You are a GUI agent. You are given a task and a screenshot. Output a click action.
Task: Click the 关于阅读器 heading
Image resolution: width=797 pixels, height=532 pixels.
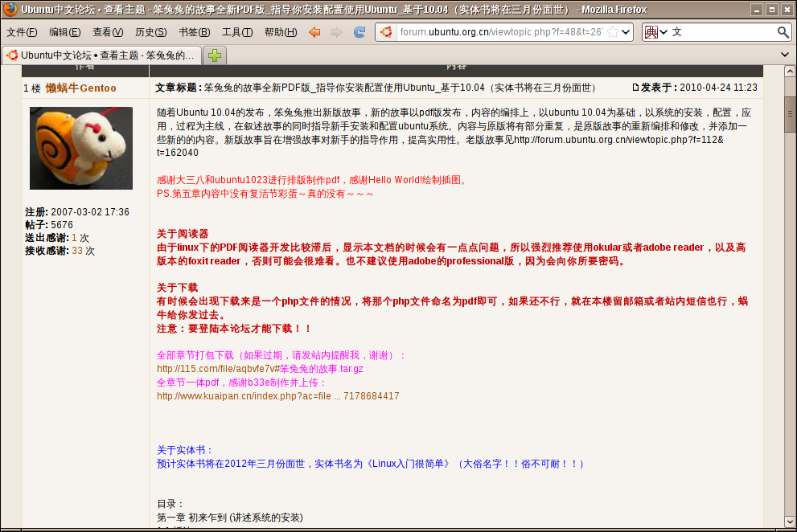[x=183, y=234]
